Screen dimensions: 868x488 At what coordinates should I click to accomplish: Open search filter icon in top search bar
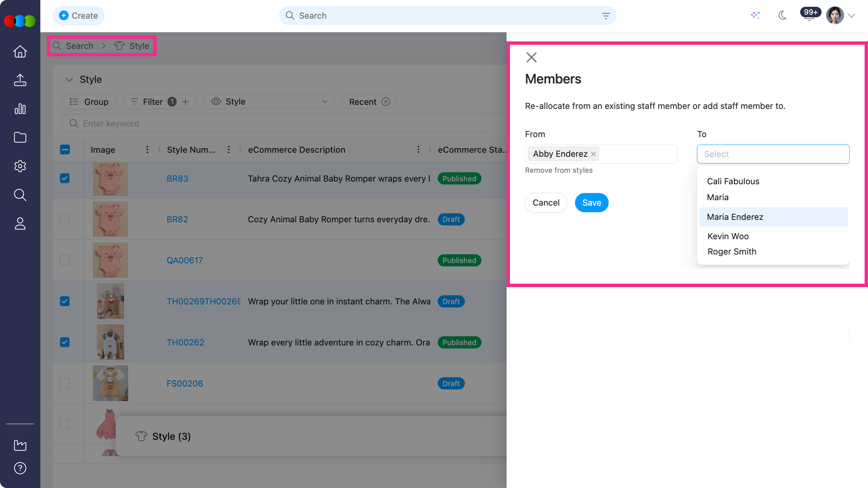606,16
